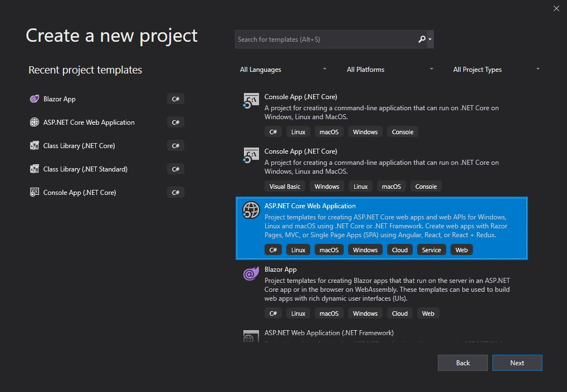Click the ASP.NET Web Application (.NET Framework) icon

coord(251,336)
